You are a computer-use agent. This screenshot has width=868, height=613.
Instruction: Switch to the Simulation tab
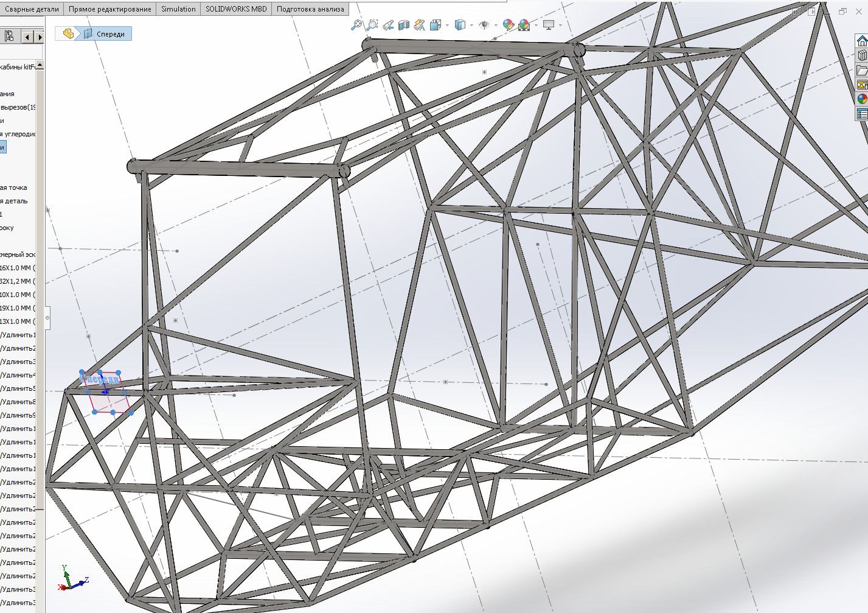pyautogui.click(x=178, y=9)
